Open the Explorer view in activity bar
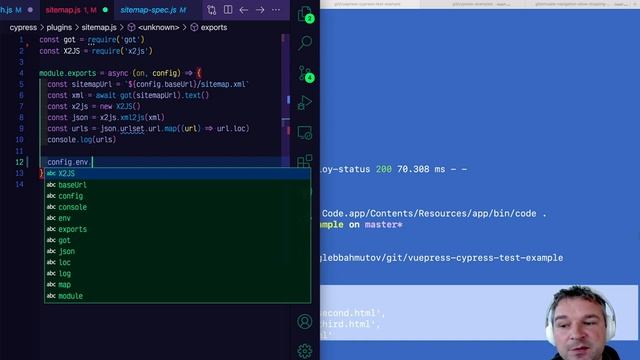This screenshot has width=640, height=360. click(x=305, y=14)
